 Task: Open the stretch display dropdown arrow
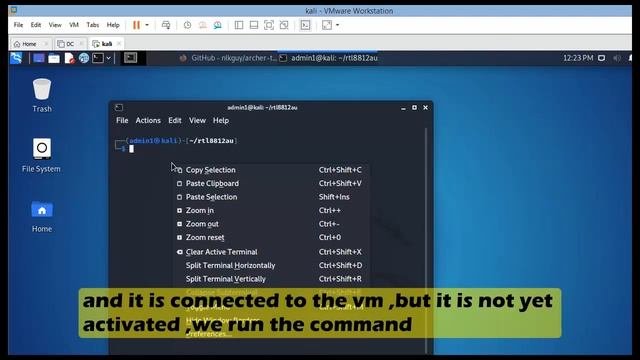[x=338, y=25]
